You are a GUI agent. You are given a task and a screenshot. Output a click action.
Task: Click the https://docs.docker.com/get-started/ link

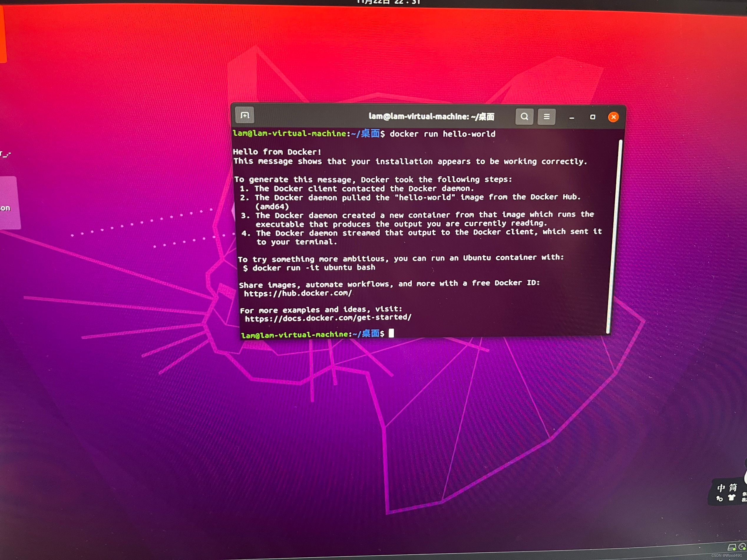328,318
